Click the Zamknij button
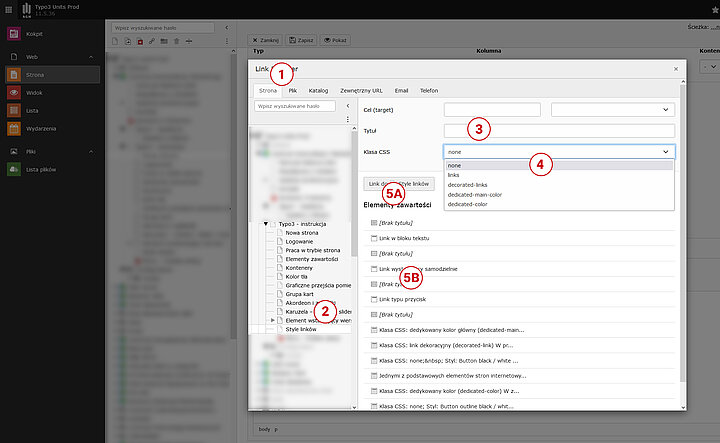Image resolution: width=720 pixels, height=443 pixels. click(265, 40)
